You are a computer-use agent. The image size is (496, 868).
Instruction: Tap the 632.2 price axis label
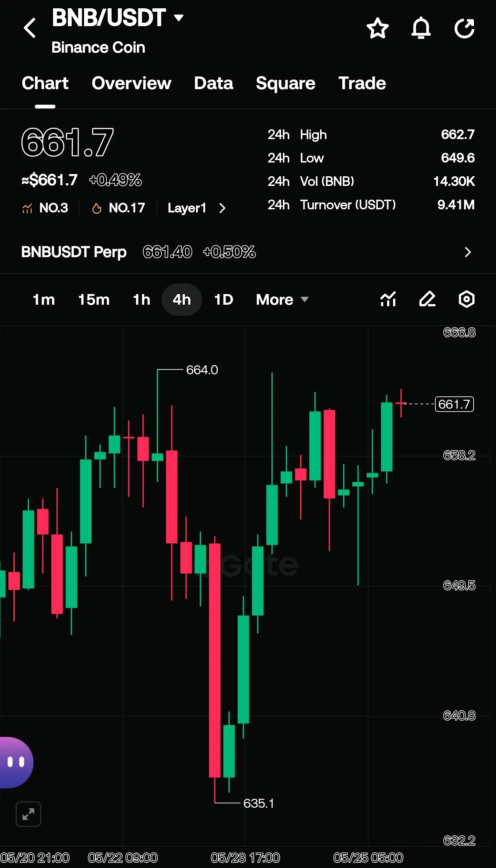[x=459, y=841]
